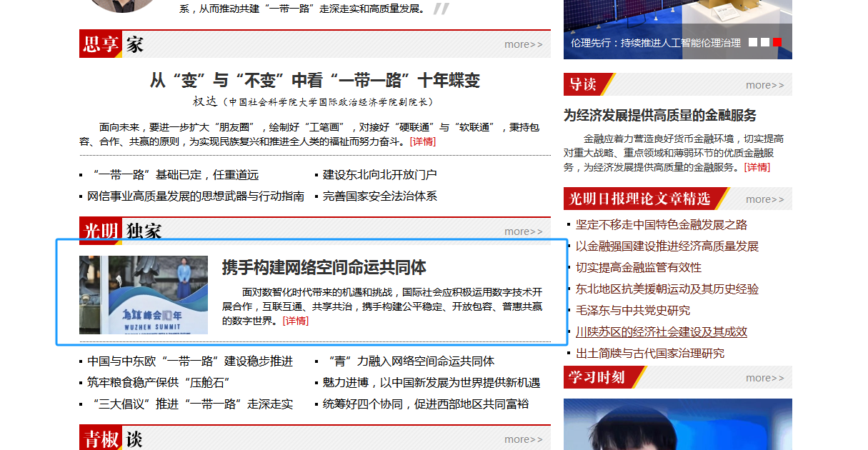
Task: Open more link in 青椒谈 section
Action: [x=523, y=439]
